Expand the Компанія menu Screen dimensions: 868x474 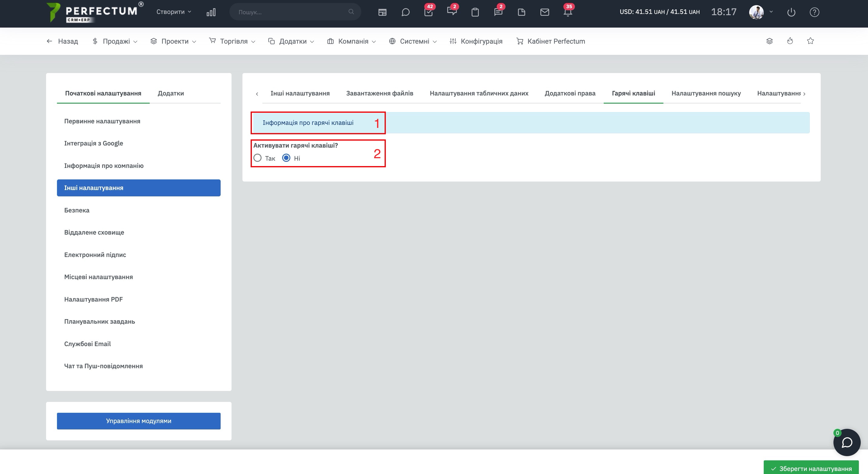click(x=352, y=41)
